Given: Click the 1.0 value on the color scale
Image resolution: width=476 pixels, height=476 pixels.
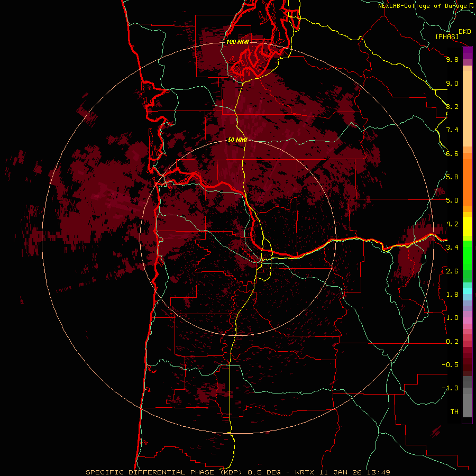Looking at the screenshot, I should point(452,318).
